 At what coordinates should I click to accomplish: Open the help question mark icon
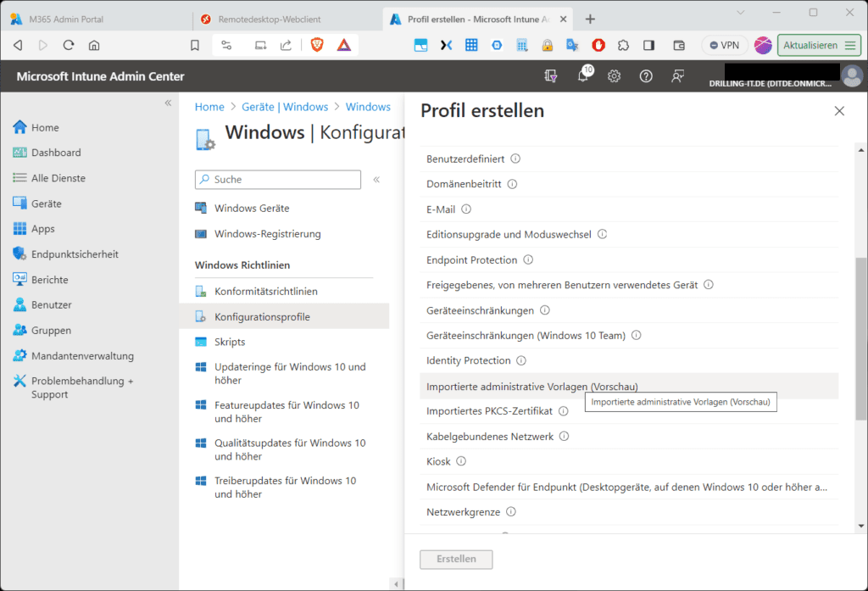(x=645, y=75)
